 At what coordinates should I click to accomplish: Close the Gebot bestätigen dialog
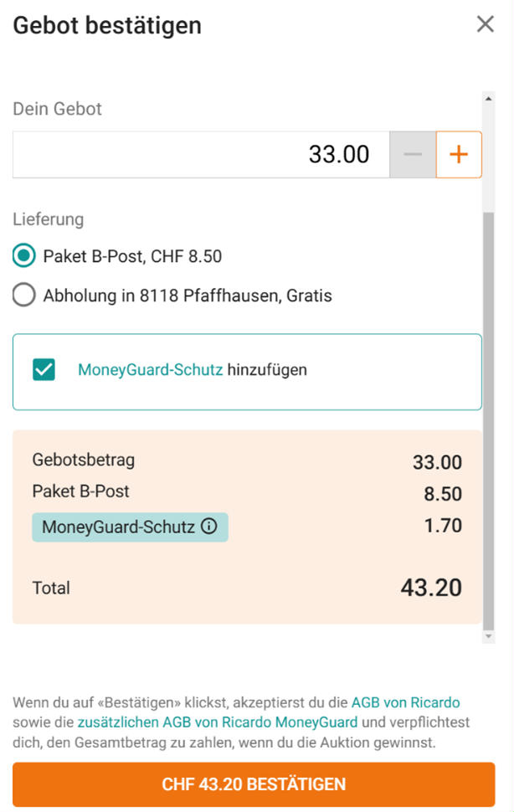[485, 24]
